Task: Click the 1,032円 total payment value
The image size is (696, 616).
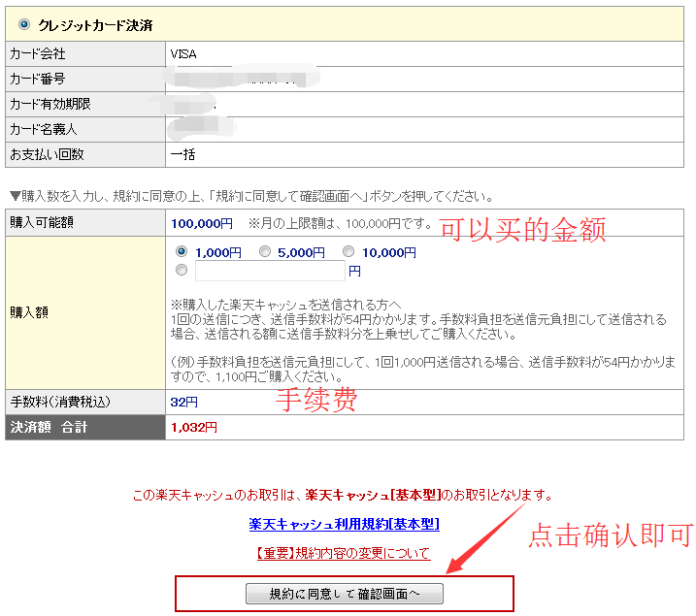Action: tap(194, 427)
